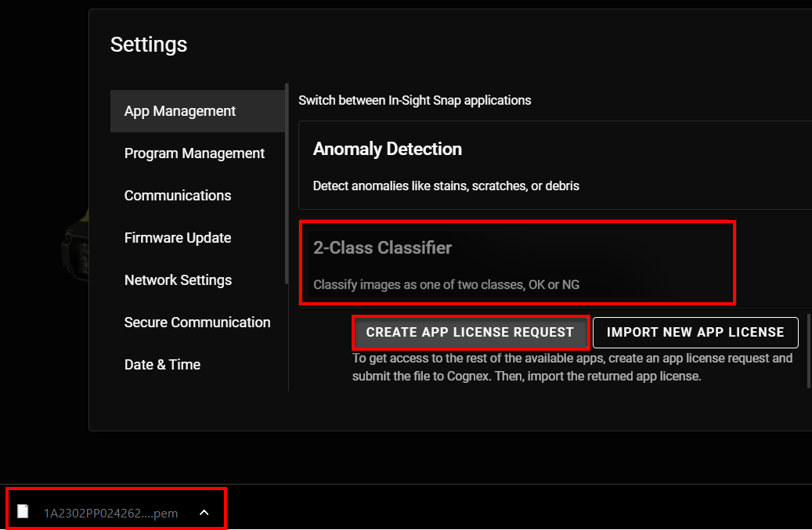Expand the download options chevron

[x=204, y=513]
